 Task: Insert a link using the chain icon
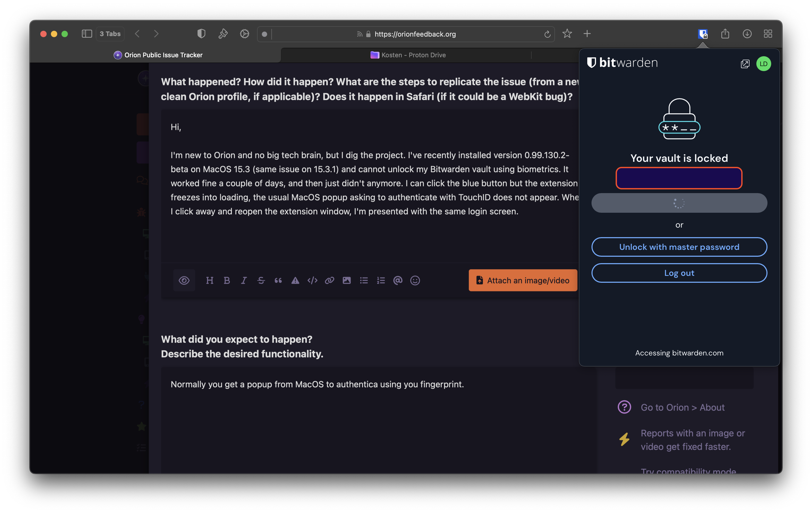coord(329,280)
